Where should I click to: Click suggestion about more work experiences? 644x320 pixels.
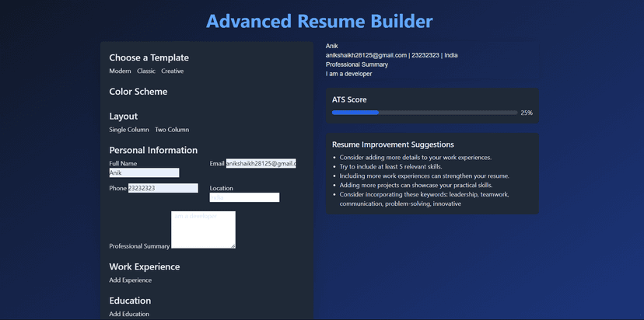click(x=424, y=176)
